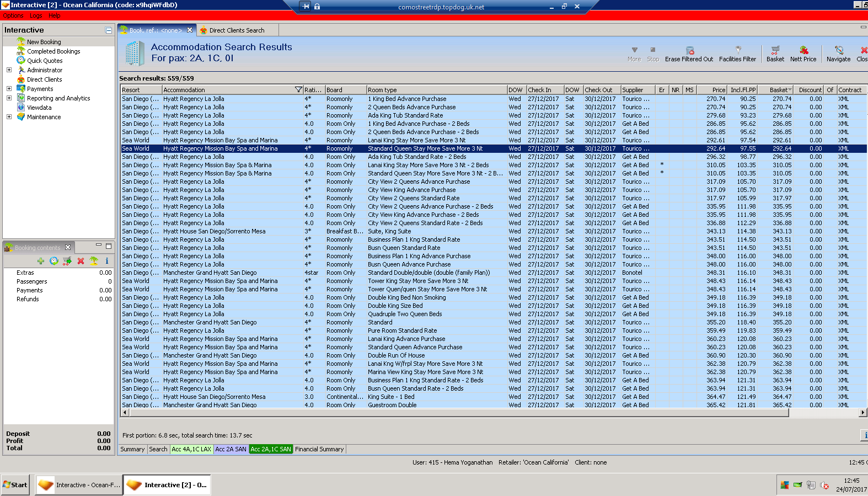Viewport: 868px width, 496px height.
Task: Collapse the Interactive panel
Action: tap(109, 30)
